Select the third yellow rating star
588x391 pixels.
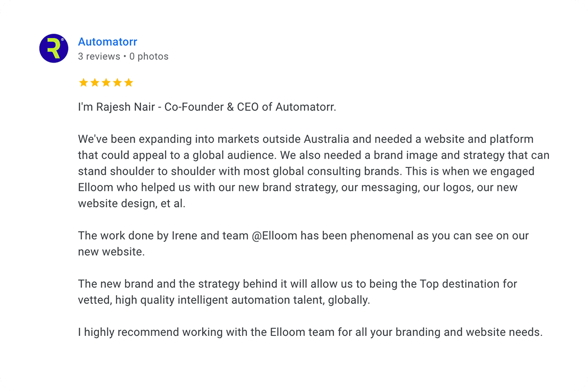[106, 82]
